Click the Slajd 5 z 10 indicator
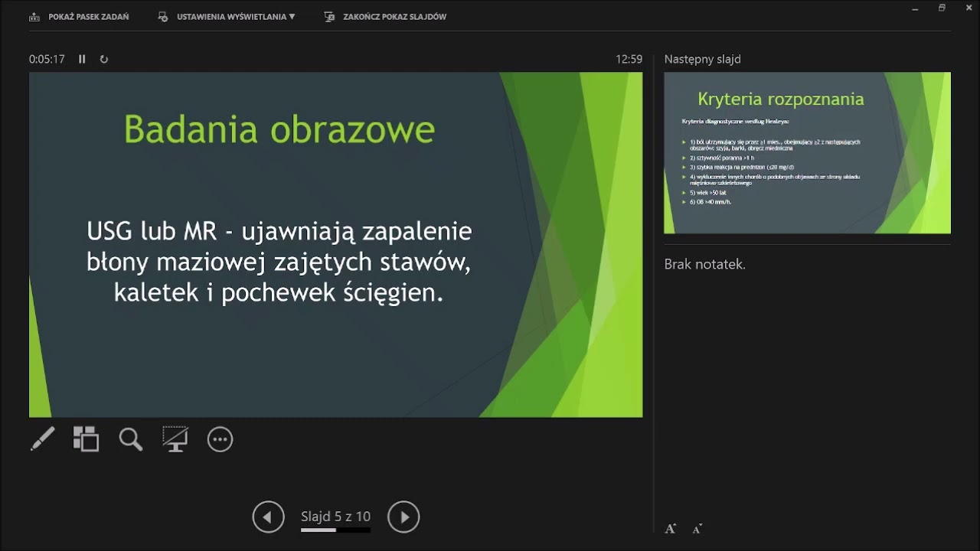The image size is (980, 551). 335,517
